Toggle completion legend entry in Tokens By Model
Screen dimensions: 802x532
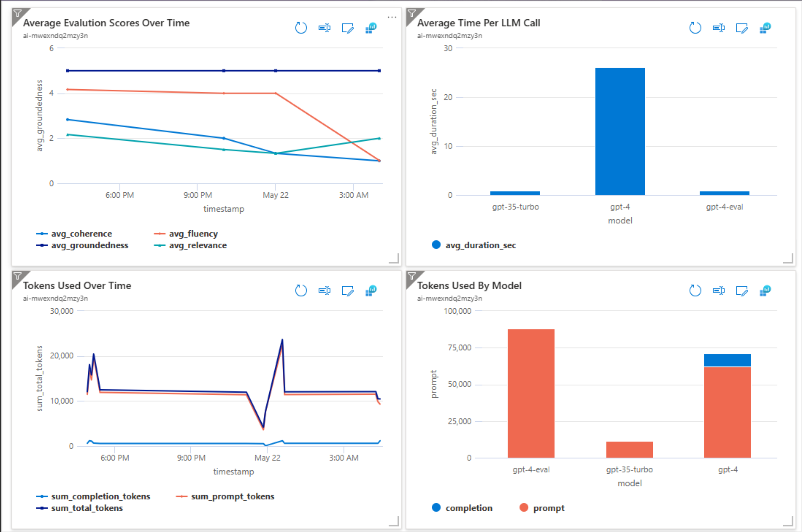pos(462,508)
